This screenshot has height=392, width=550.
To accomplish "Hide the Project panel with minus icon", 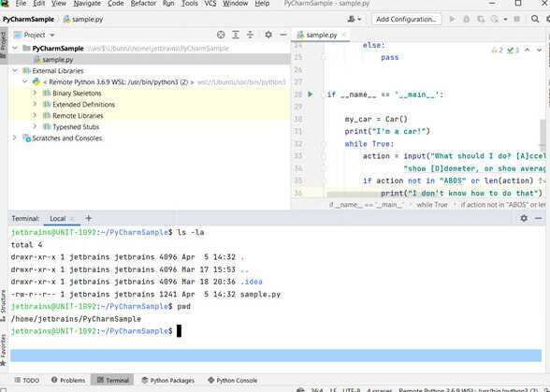I will [283, 35].
